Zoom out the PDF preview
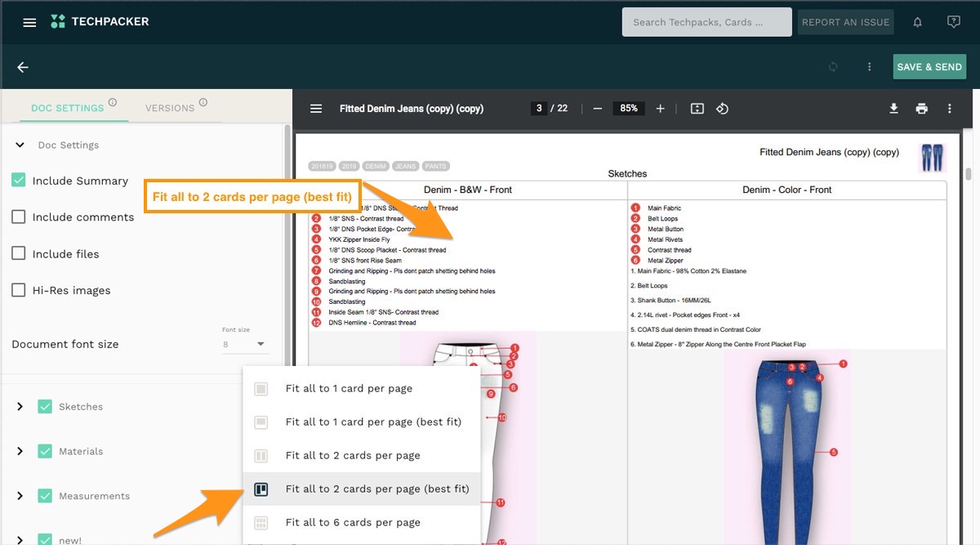This screenshot has height=545, width=980. tap(598, 109)
